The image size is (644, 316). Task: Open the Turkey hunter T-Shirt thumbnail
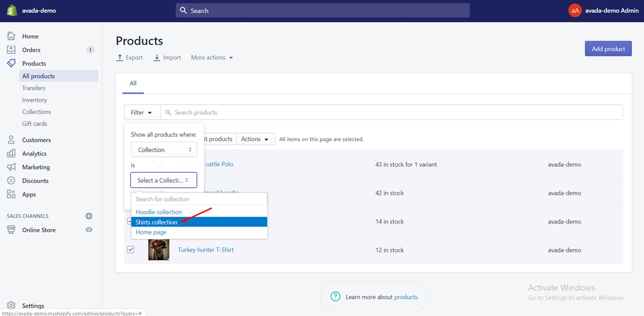(x=159, y=249)
